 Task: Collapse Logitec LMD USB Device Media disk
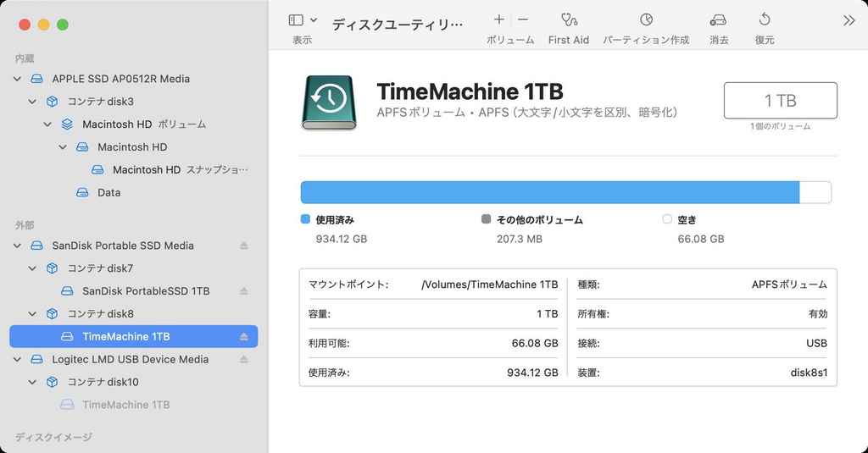tap(17, 360)
